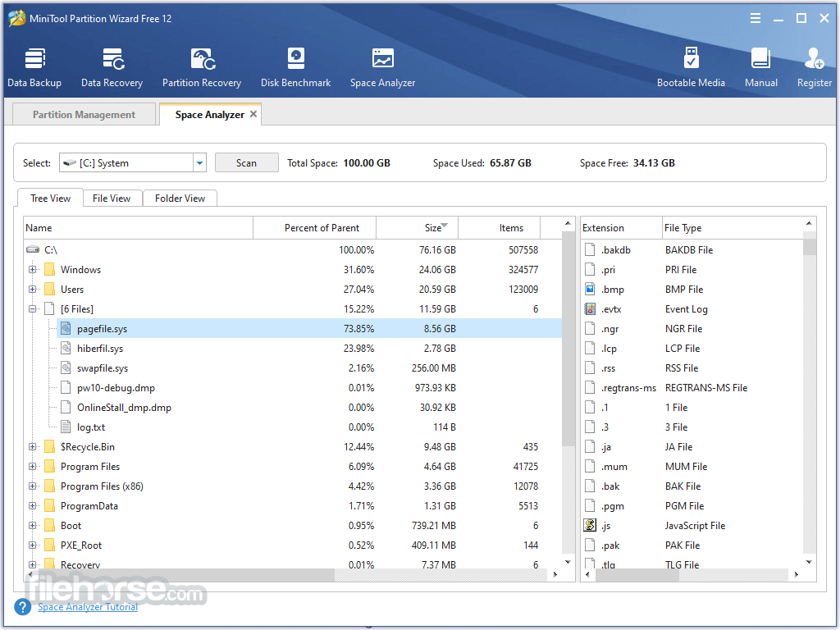Sort by Percent of Parent column
Image resolution: width=840 pixels, height=630 pixels.
[314, 228]
